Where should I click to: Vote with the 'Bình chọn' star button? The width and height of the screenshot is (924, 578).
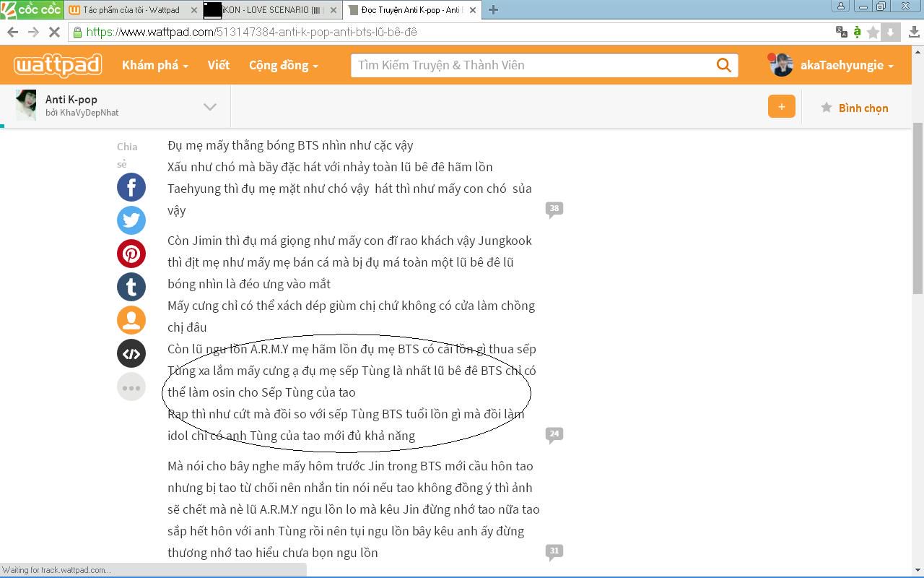point(855,108)
